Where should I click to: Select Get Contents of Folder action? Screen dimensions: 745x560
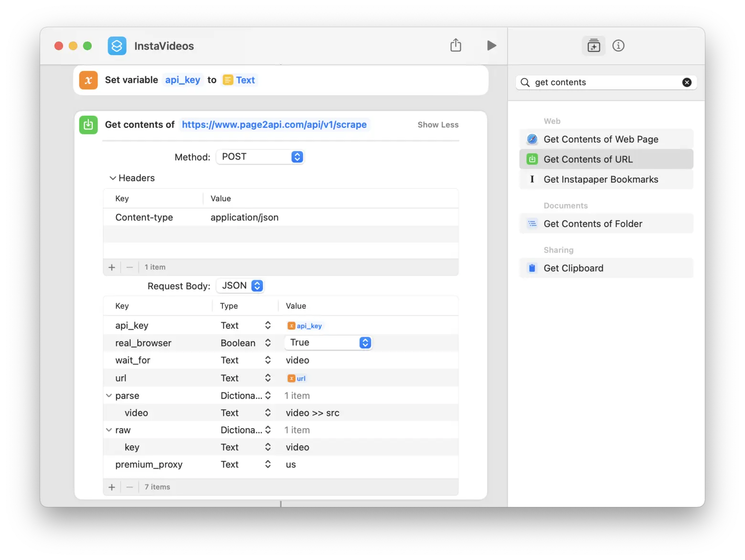[x=606, y=223]
